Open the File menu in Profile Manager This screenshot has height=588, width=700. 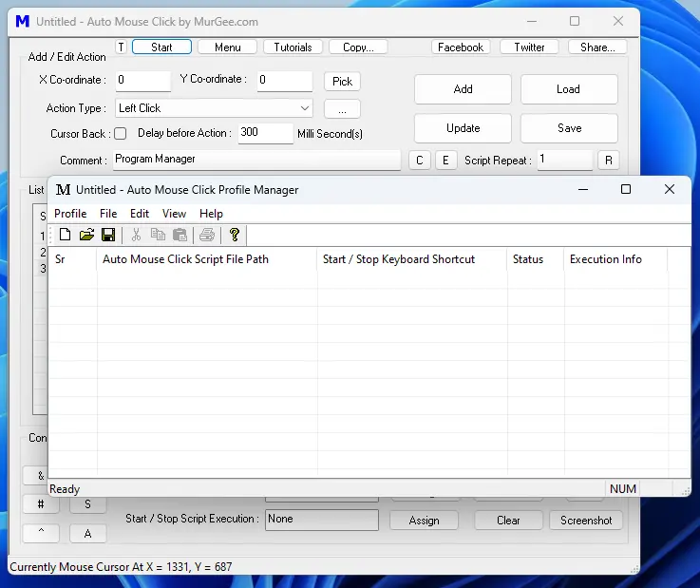(x=108, y=214)
